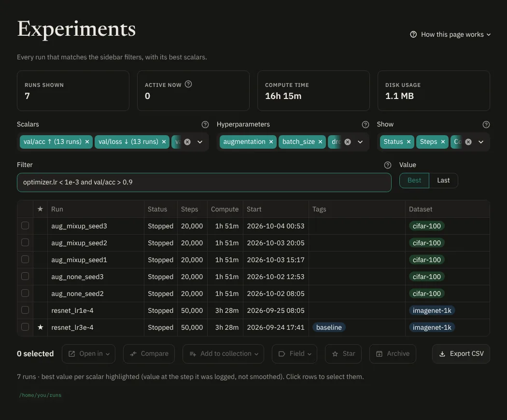The height and width of the screenshot is (420, 507).
Task: Sort by the star column header
Action: click(40, 209)
